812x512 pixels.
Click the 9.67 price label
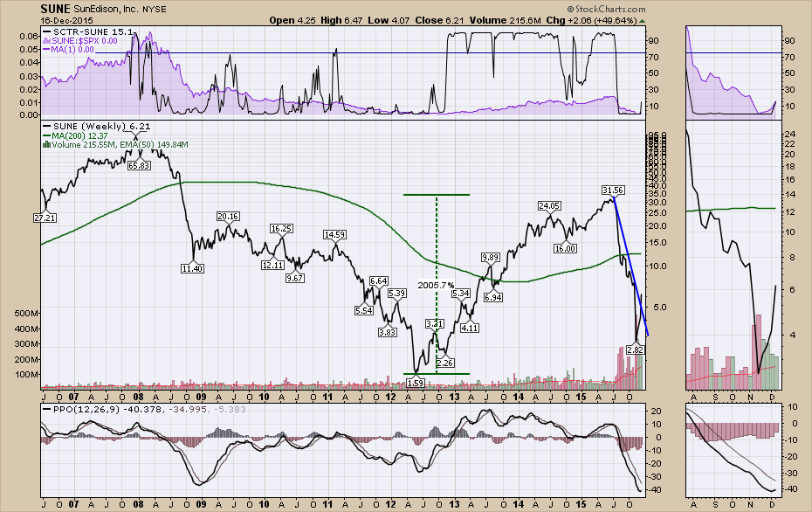click(x=294, y=279)
